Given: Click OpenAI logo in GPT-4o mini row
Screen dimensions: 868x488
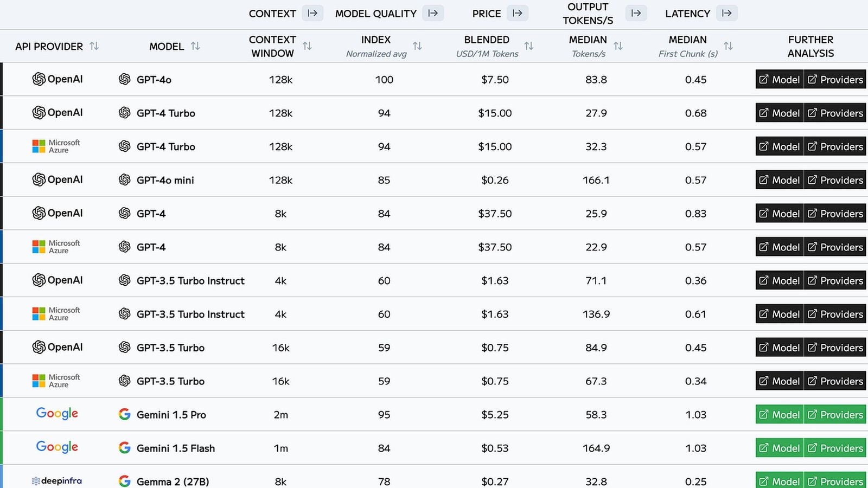Looking at the screenshot, I should coord(58,179).
